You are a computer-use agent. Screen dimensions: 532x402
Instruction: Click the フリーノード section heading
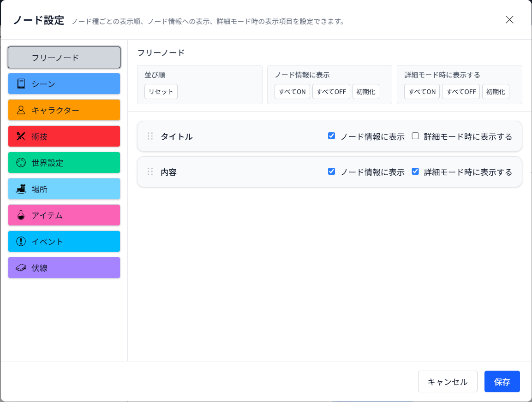coord(161,53)
